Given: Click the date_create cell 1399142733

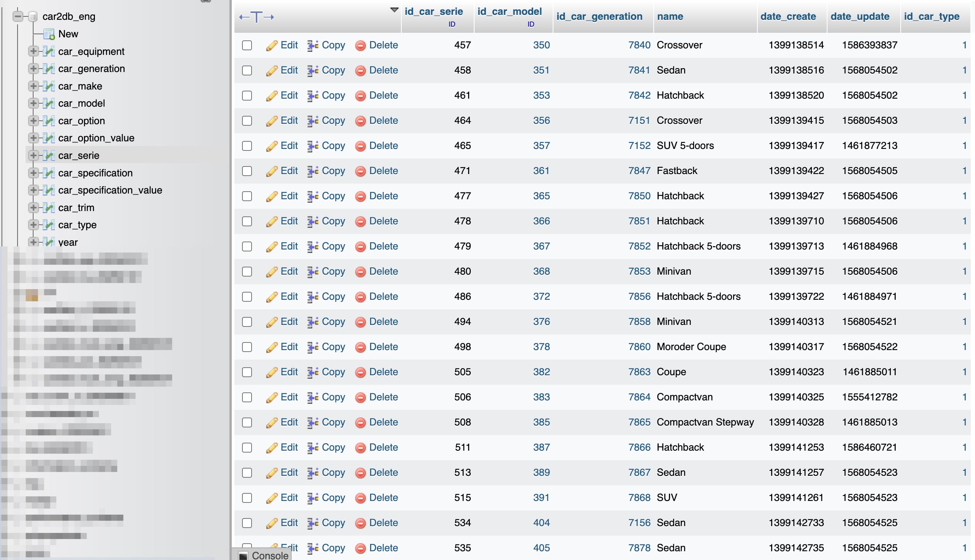Looking at the screenshot, I should coord(796,523).
